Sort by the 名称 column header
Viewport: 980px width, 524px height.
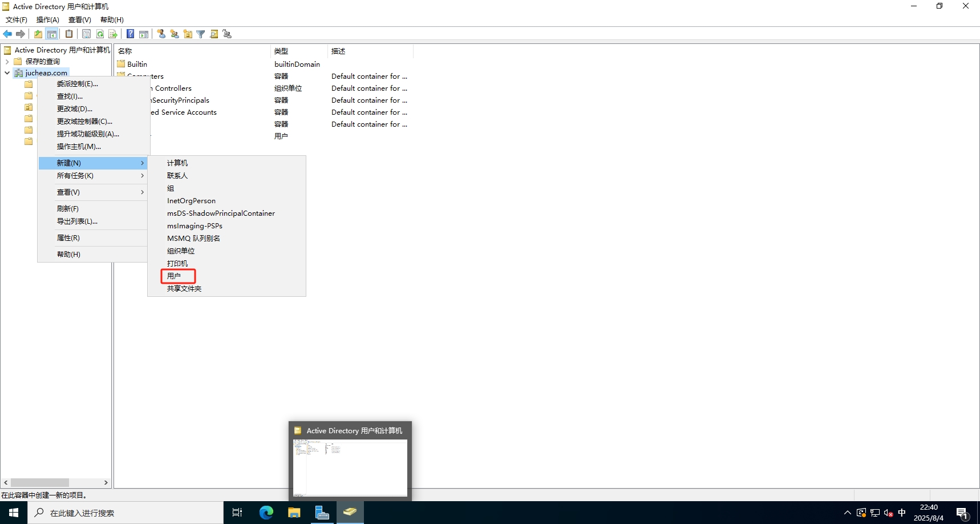pyautogui.click(x=192, y=51)
